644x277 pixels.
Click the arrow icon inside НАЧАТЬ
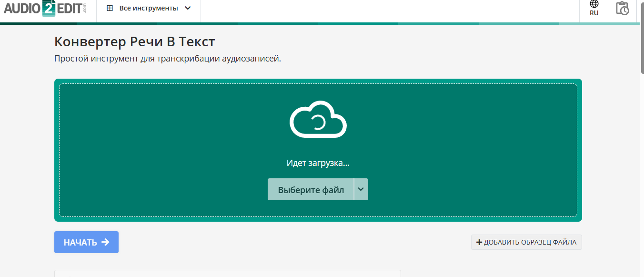point(106,242)
